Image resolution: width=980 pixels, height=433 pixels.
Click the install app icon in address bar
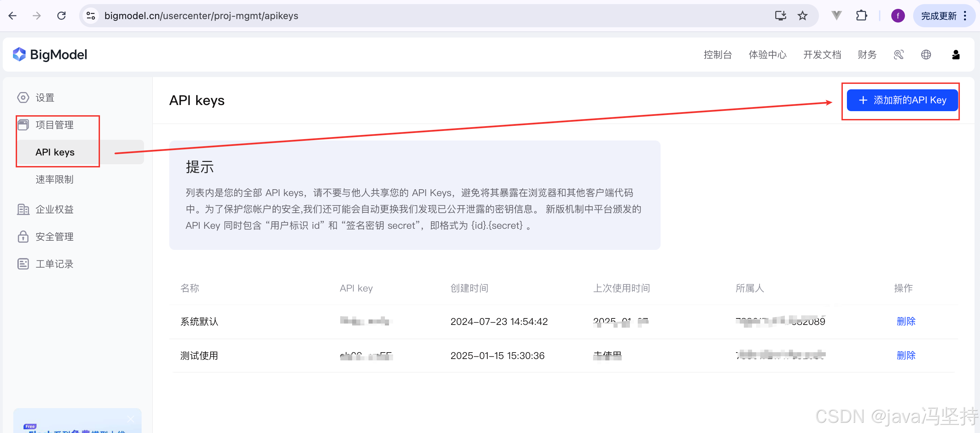coord(780,16)
